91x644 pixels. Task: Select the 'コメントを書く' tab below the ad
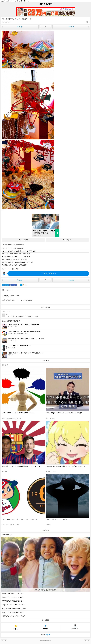coord(23,240)
